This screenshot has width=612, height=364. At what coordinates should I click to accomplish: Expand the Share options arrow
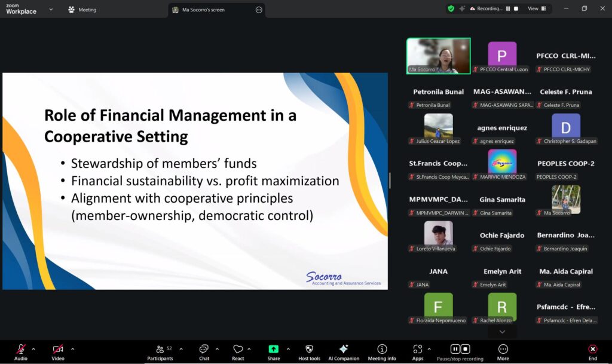[x=288, y=349]
